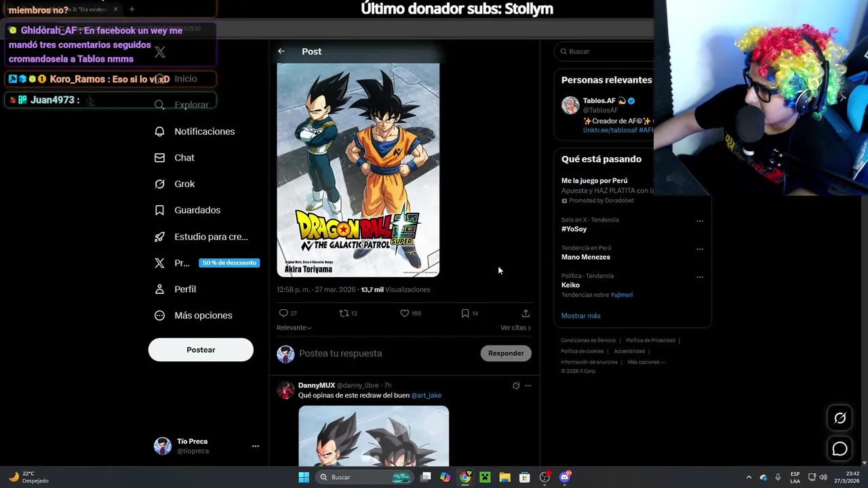Open Tablos.AF relevant profile

[599, 101]
